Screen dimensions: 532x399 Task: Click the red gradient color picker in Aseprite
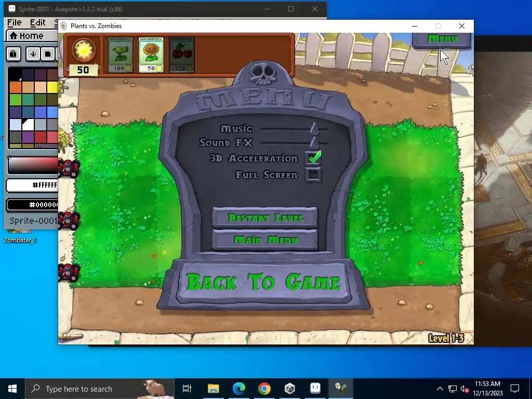point(33,166)
